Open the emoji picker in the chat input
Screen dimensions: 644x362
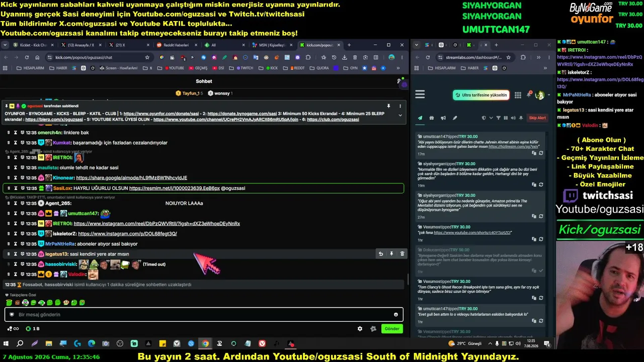click(x=396, y=315)
